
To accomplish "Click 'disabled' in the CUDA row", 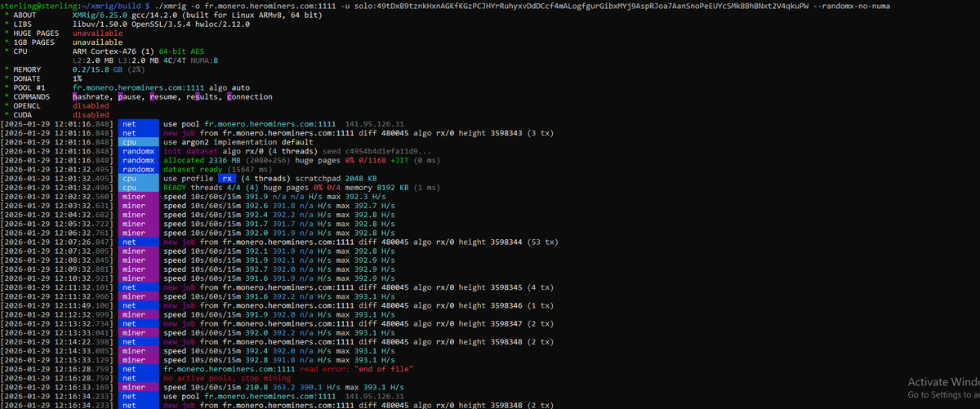I will coord(91,114).
